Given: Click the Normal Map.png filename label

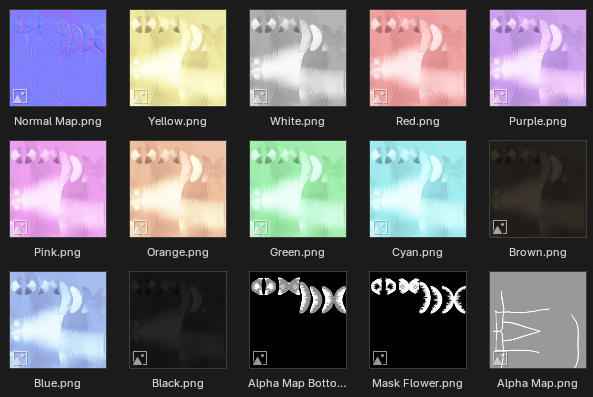Looking at the screenshot, I should pyautogui.click(x=58, y=121).
